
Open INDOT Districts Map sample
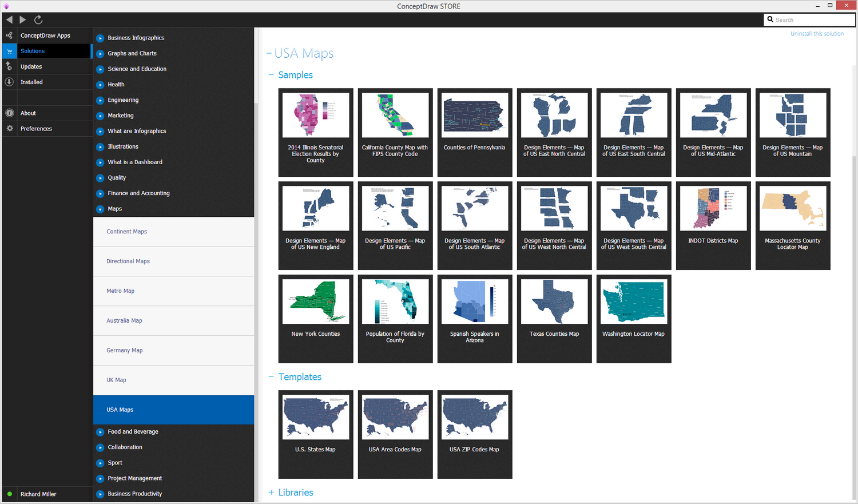click(x=713, y=225)
